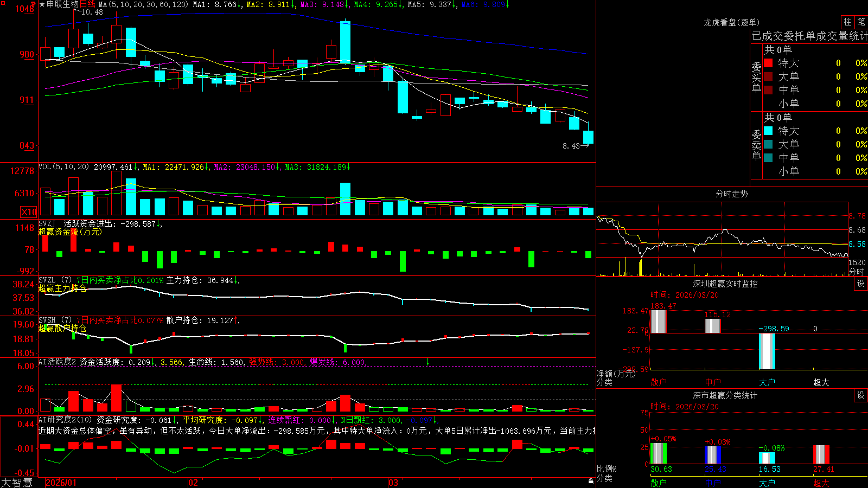Click the 深市超赢分类统计 panel title
Screen dimensions: 868x488
pyautogui.click(x=725, y=395)
